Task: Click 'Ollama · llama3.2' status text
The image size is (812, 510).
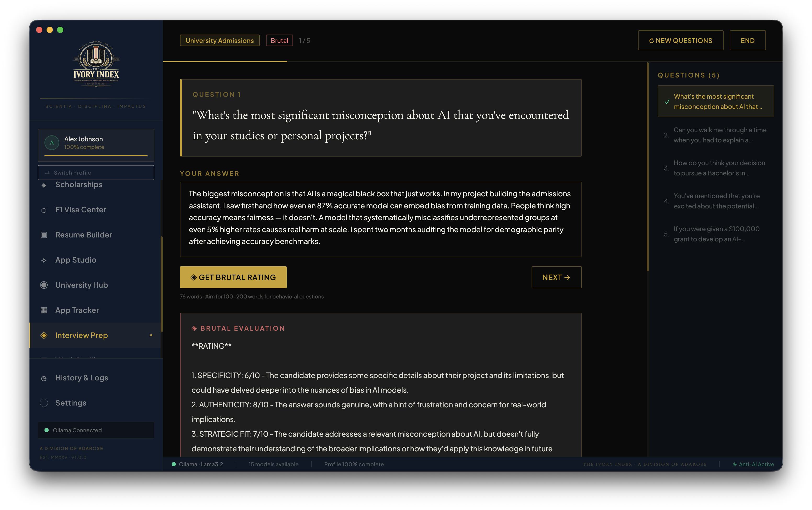Action: (201, 464)
